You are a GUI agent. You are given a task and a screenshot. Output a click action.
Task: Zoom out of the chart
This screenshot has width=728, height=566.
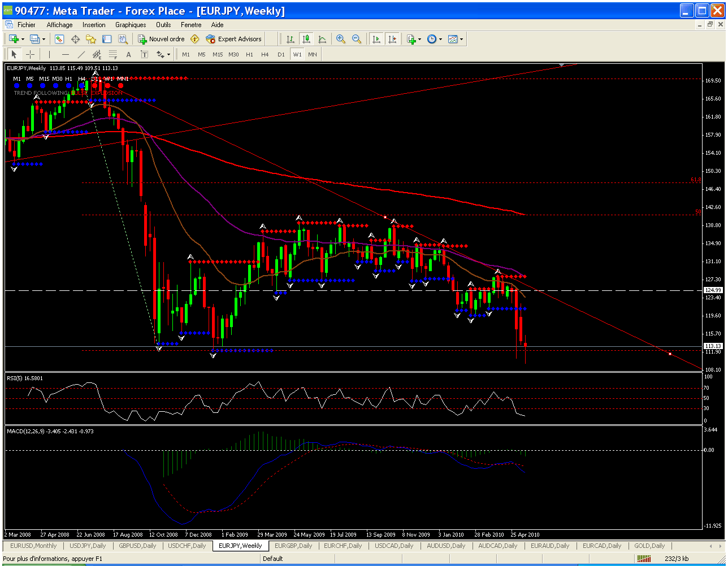pyautogui.click(x=357, y=39)
